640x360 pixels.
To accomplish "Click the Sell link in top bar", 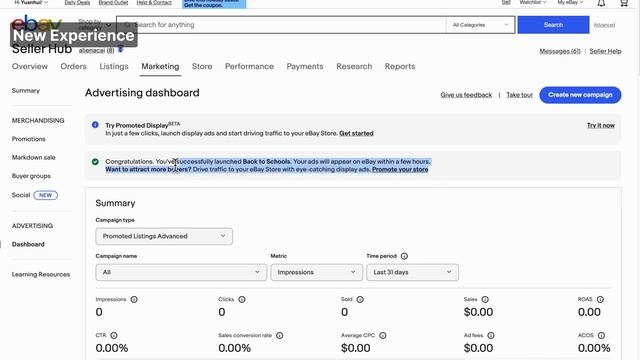I will point(506,2).
